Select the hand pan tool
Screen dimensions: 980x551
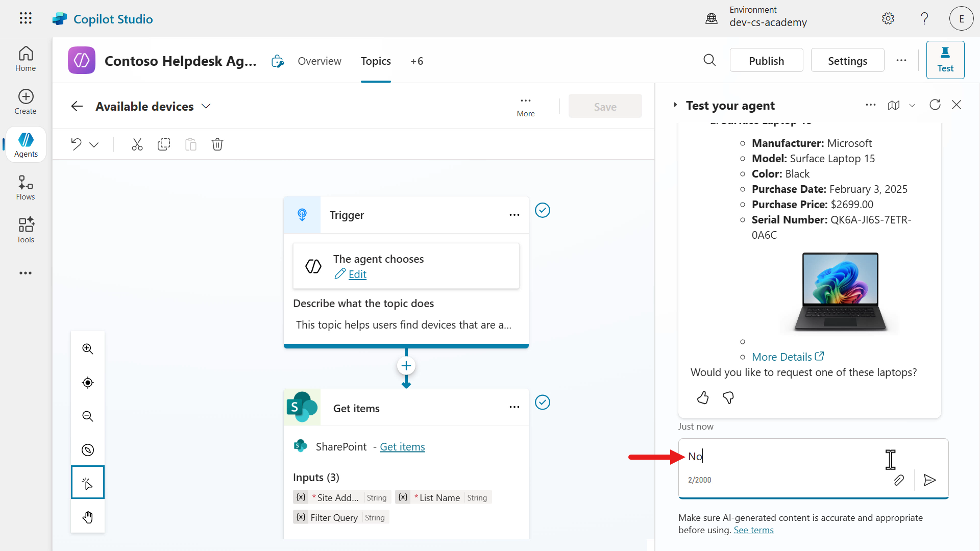[x=88, y=517]
